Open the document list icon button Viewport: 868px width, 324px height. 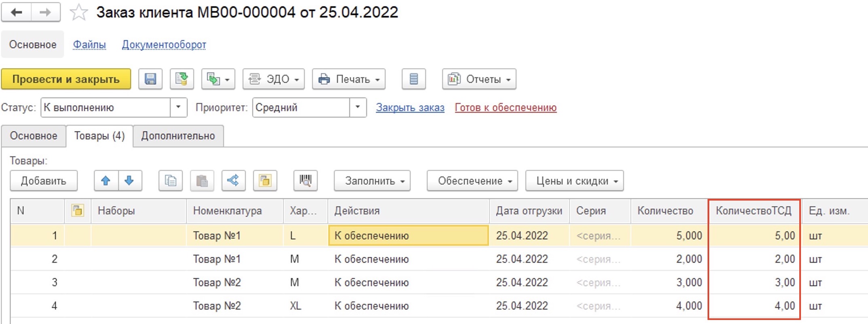pyautogui.click(x=413, y=79)
